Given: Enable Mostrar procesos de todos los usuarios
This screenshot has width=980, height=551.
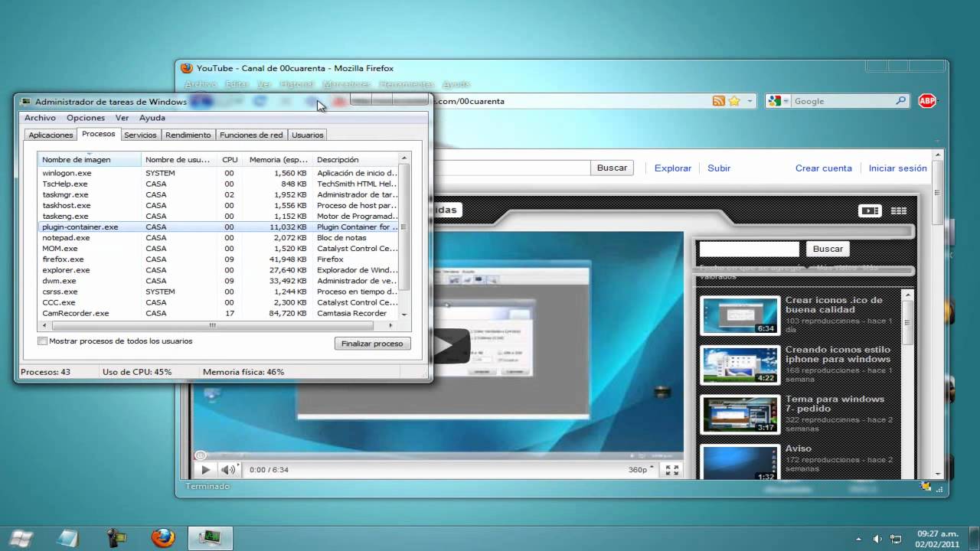Looking at the screenshot, I should 43,341.
